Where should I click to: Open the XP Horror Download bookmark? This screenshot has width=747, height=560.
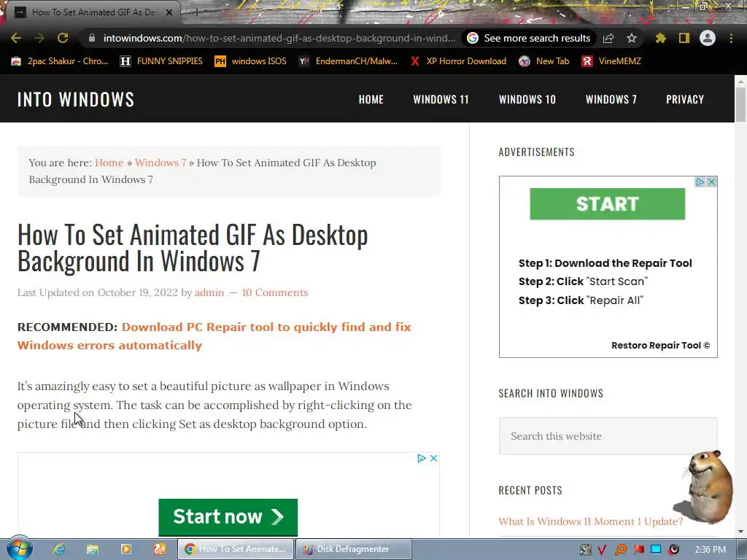[458, 61]
